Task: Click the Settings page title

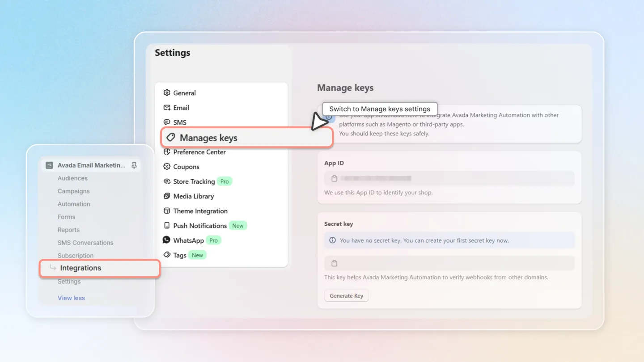Action: coord(173,53)
